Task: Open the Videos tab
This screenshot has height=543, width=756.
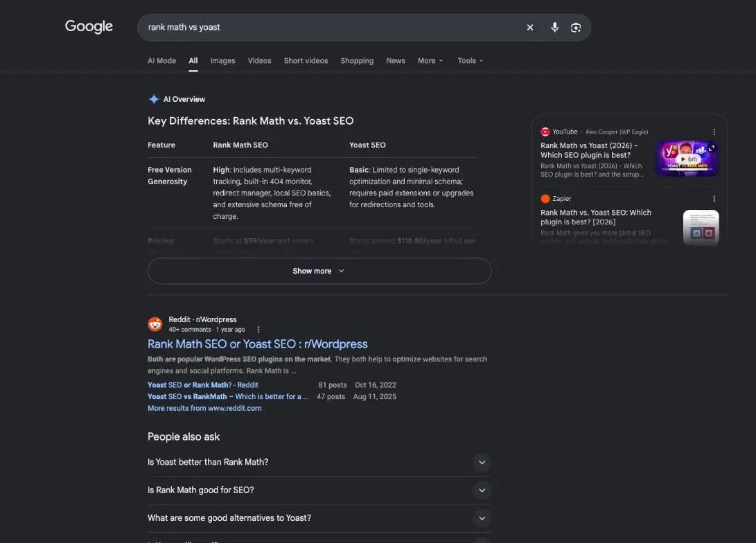Action: pyautogui.click(x=259, y=61)
